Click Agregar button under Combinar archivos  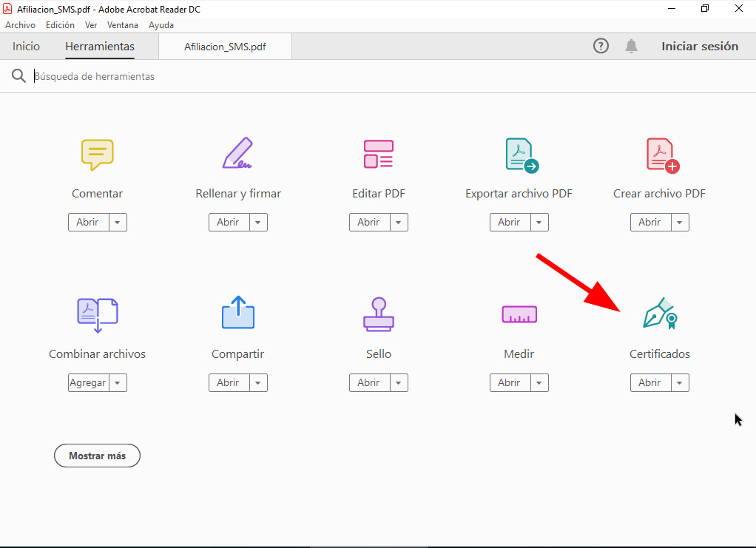click(x=89, y=382)
